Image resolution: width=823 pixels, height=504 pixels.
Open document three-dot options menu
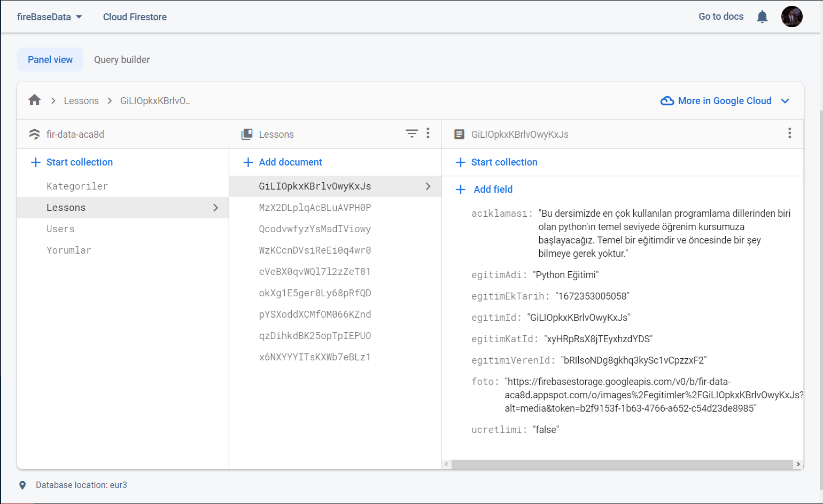coord(789,133)
